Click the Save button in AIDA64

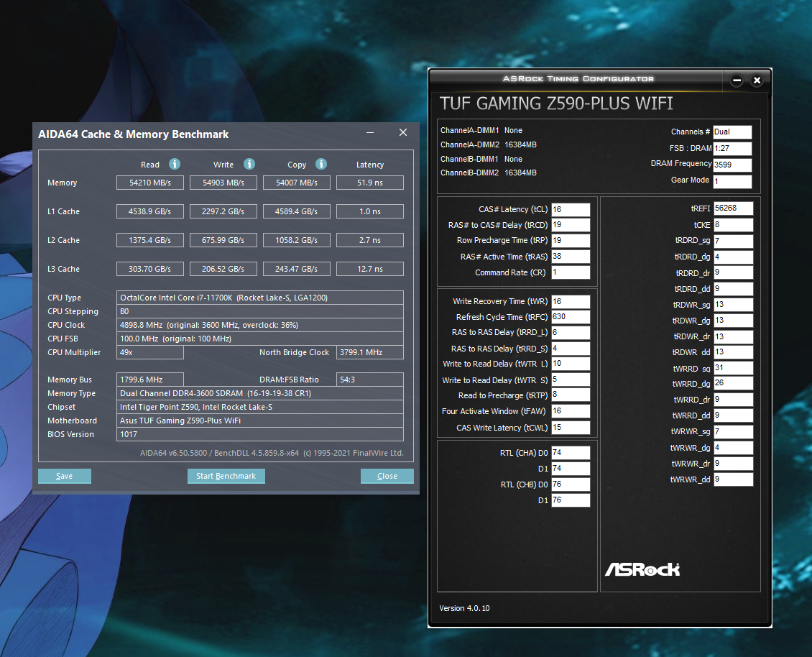click(x=65, y=476)
